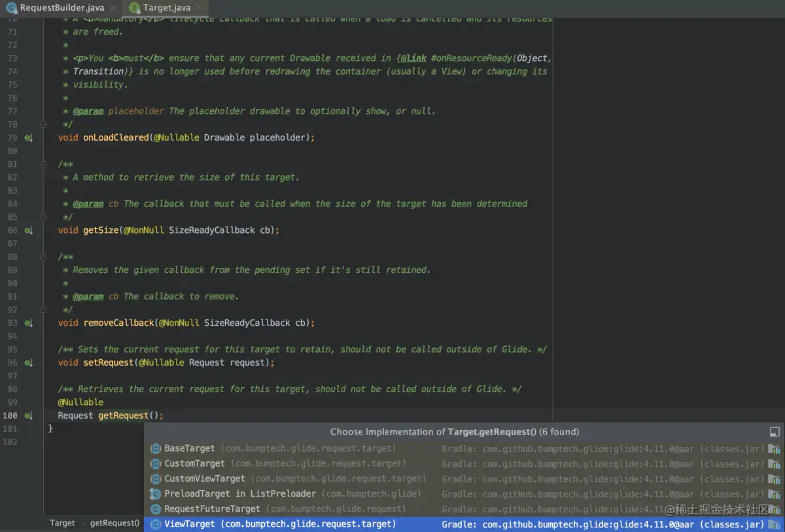Image resolution: width=785 pixels, height=532 pixels.
Task: Choose the CustomTarget implementation
Action: coord(464,464)
